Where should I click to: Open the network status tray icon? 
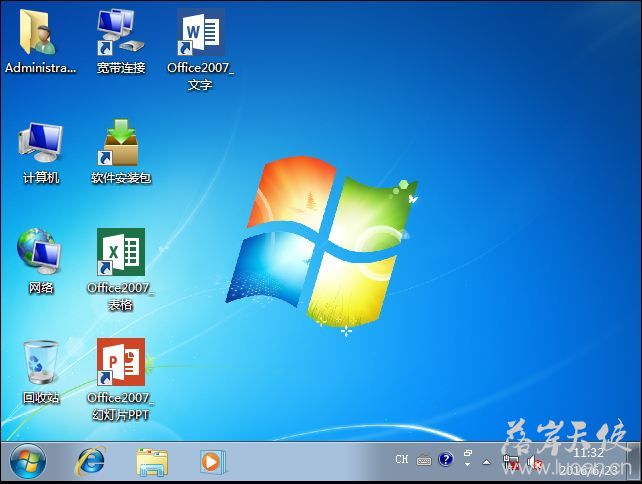point(511,462)
